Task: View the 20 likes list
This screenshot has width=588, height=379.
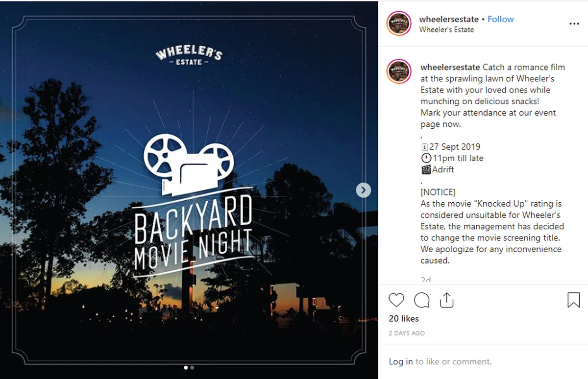Action: tap(404, 318)
